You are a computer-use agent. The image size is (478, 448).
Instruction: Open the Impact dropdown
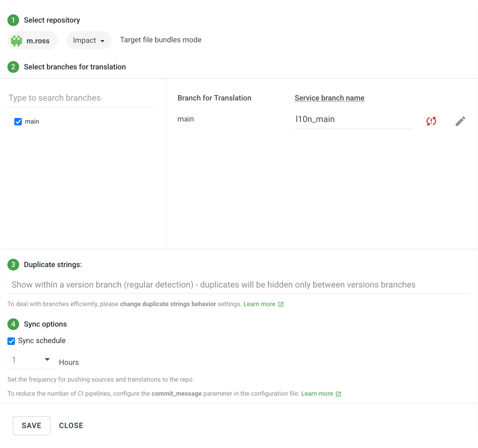pyautogui.click(x=88, y=40)
